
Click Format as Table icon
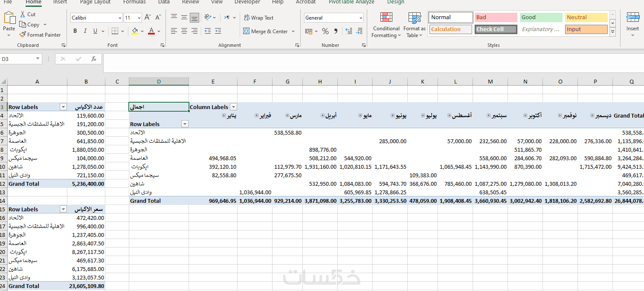(415, 25)
